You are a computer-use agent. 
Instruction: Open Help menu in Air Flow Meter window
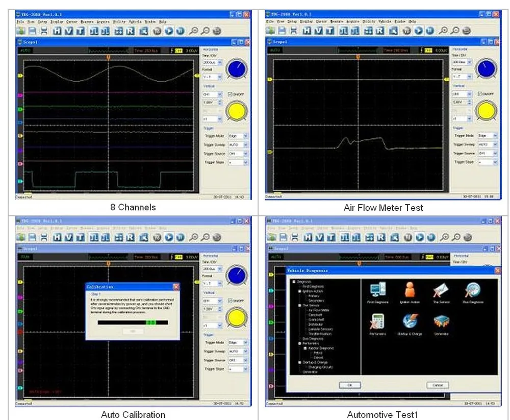coord(412,21)
